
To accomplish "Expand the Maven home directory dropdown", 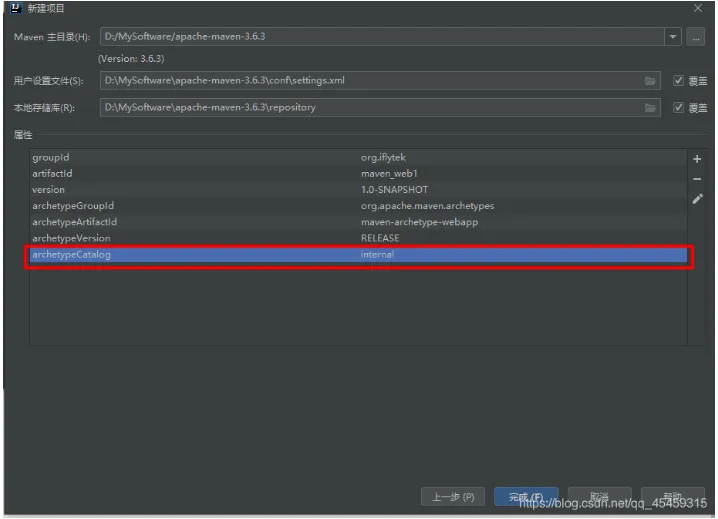I will (x=673, y=37).
